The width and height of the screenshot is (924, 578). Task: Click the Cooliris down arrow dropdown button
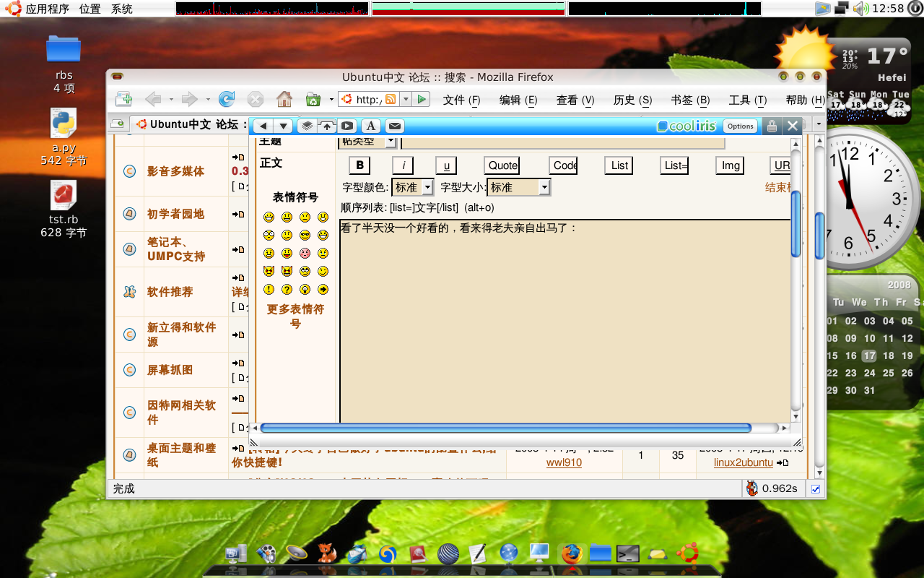[x=284, y=126]
